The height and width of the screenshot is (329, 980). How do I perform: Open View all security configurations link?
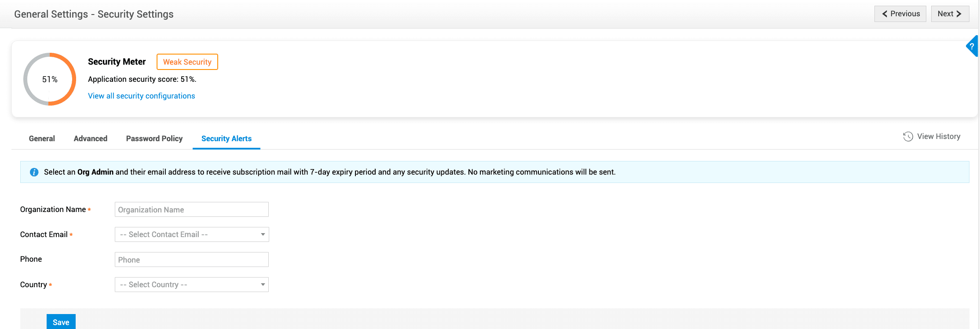point(141,96)
